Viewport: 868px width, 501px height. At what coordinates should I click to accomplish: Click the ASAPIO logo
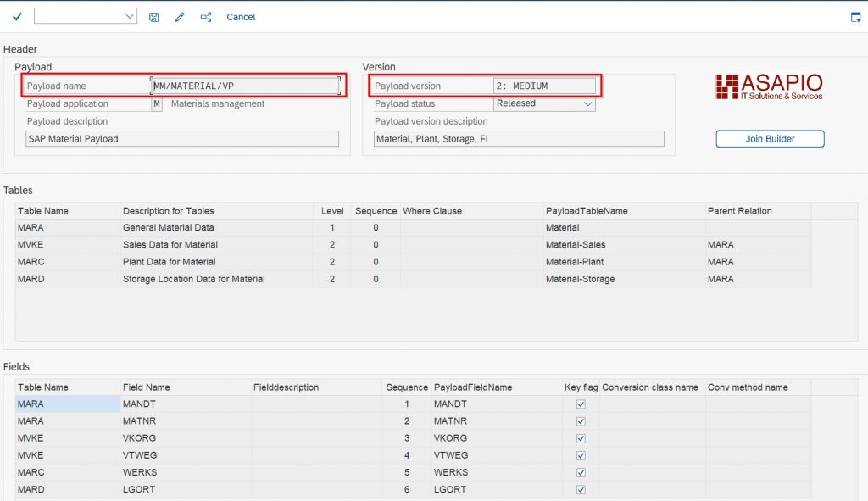[769, 87]
